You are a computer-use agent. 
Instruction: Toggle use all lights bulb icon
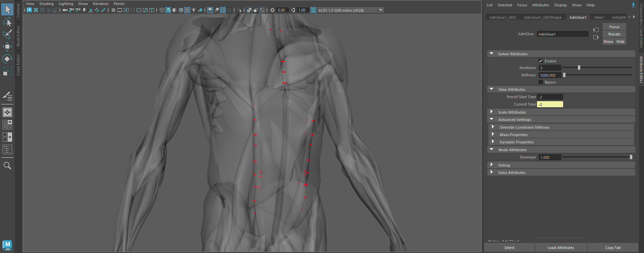click(194, 10)
